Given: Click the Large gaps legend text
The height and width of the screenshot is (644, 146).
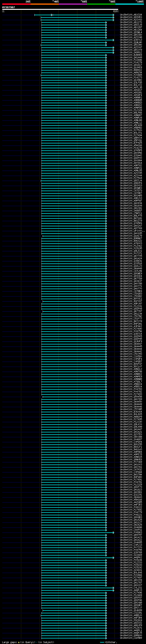Looking at the screenshot, I should click(x=28, y=642).
